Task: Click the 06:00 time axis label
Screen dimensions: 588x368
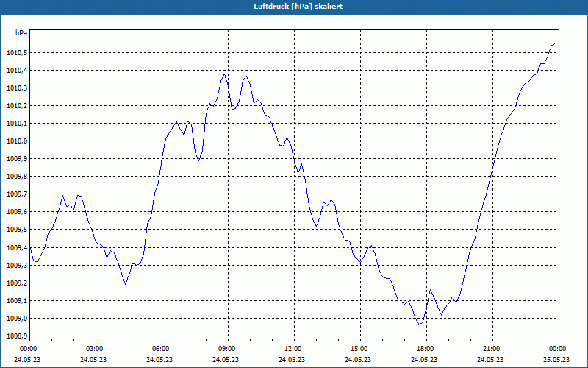Action: 161,349
